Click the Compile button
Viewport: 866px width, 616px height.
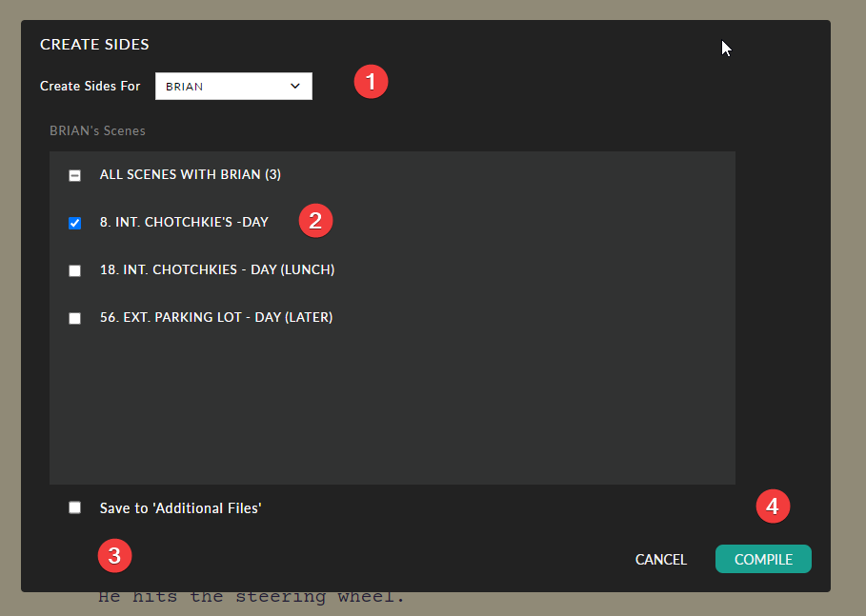pyautogui.click(x=763, y=559)
